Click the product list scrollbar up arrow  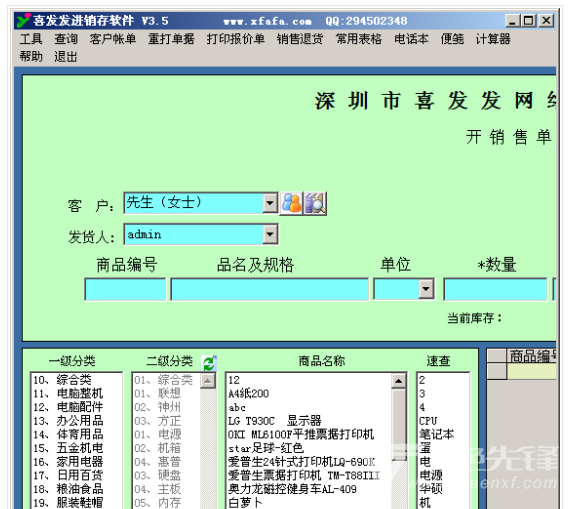398,381
